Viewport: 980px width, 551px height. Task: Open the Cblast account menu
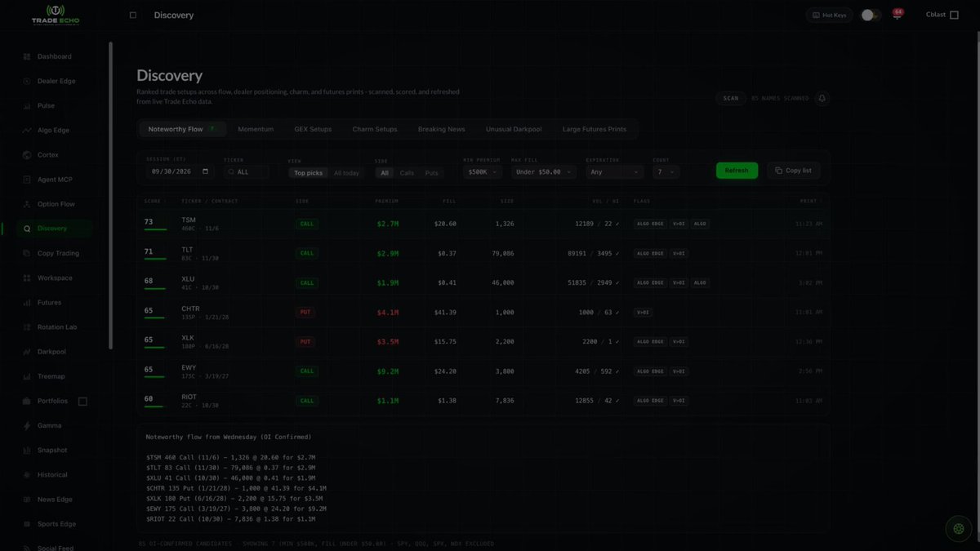(942, 15)
